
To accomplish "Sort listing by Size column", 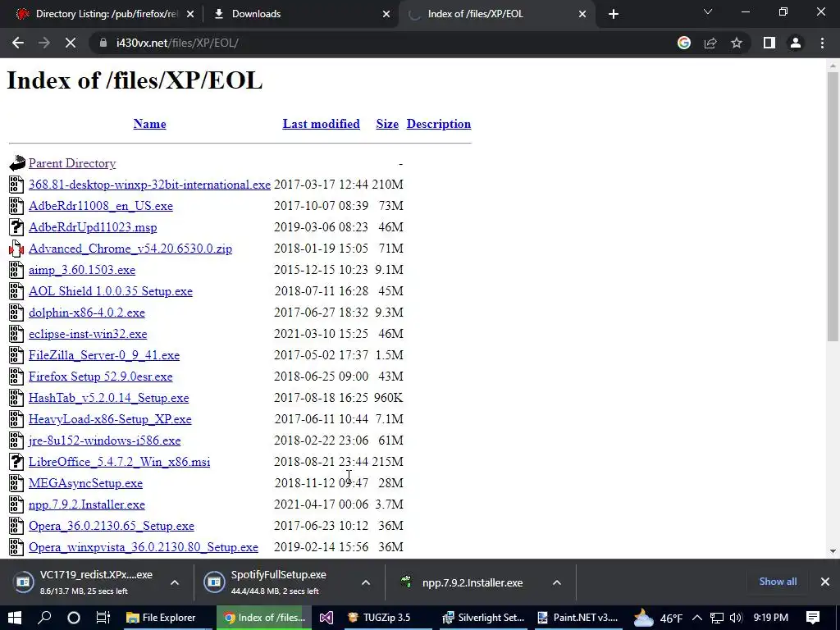I will point(387,124).
